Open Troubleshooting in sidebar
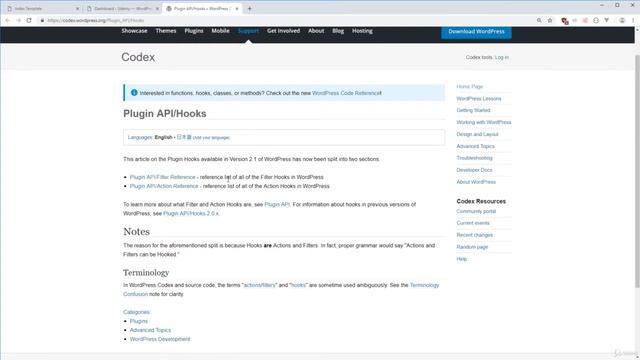The height and width of the screenshot is (360, 640). pos(474,158)
